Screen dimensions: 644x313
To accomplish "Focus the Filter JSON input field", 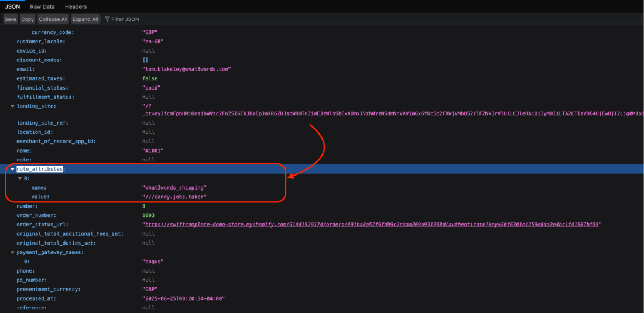I will pos(125,19).
